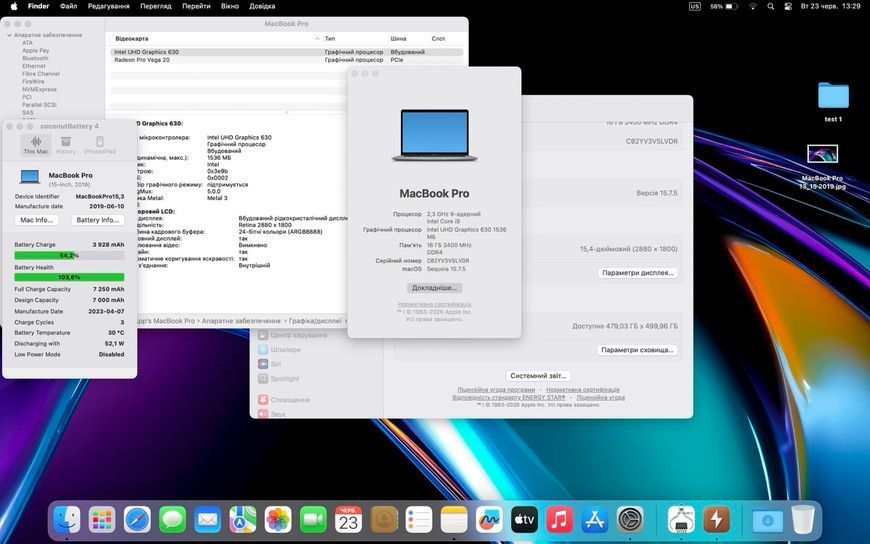Select Ethernet in the hardware sidebar
The image size is (870, 544).
(x=34, y=66)
